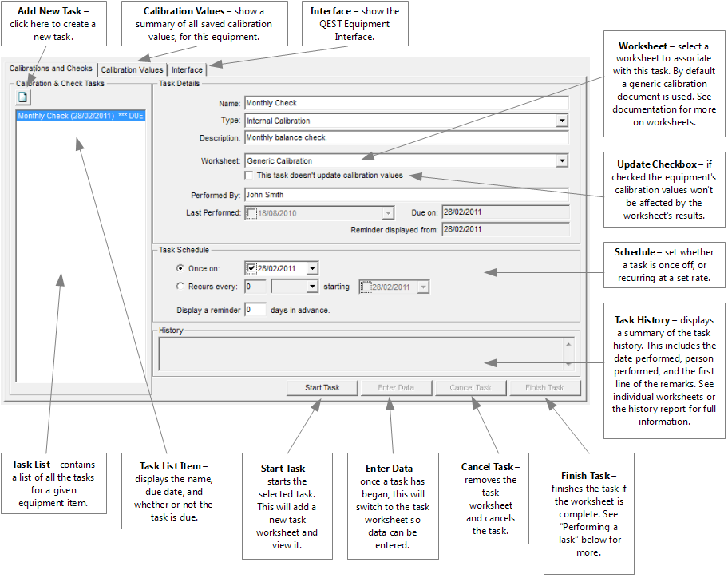Viewport: 728px width, 578px height.
Task: Open the Worksheet dropdown list
Action: pos(562,160)
